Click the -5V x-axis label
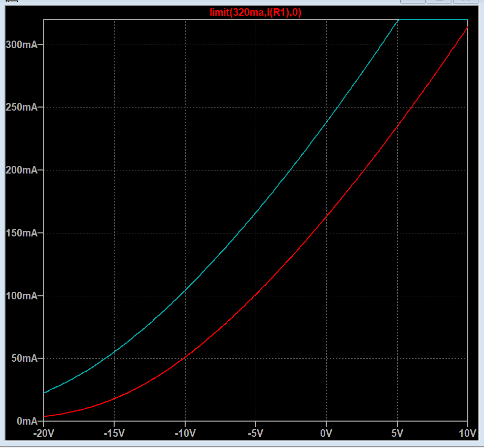484x448 pixels. [256, 433]
